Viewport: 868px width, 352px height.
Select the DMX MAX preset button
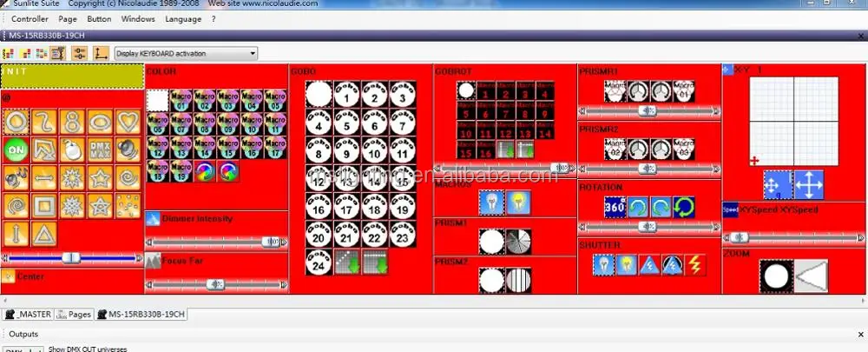[x=102, y=149]
